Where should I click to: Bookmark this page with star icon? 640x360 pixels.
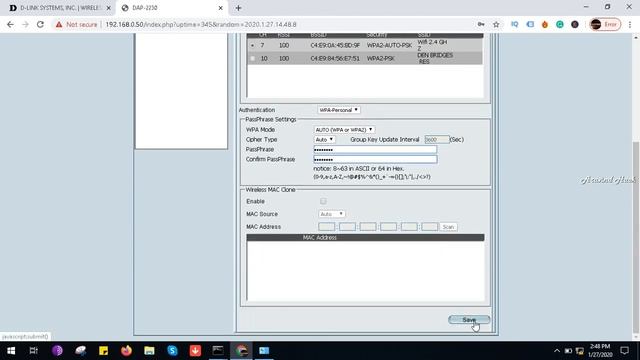(496, 24)
